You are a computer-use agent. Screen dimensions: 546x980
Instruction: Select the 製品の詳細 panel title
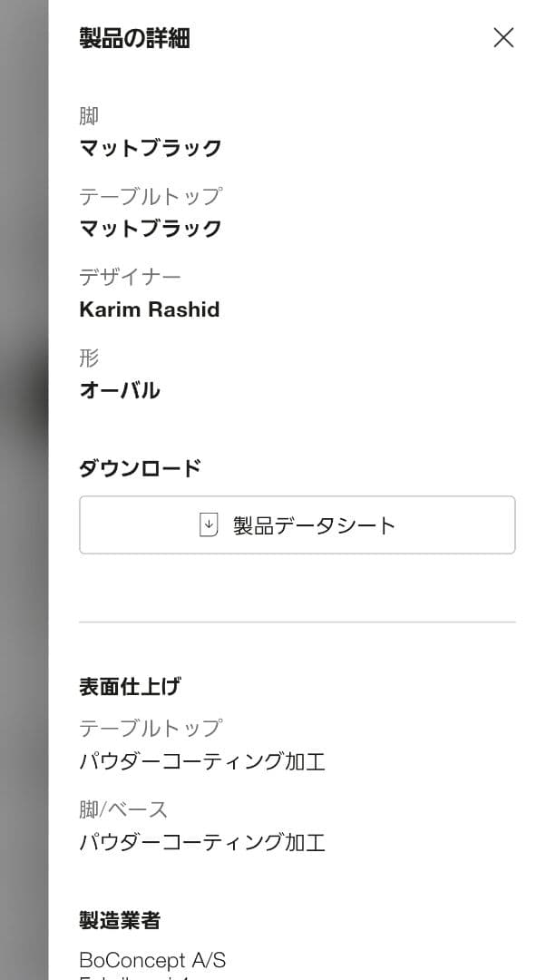[134, 39]
